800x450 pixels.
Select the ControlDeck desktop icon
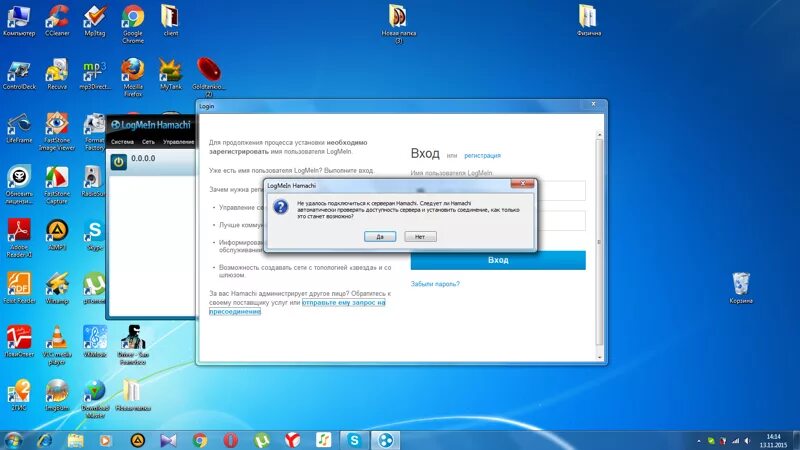coord(19,74)
